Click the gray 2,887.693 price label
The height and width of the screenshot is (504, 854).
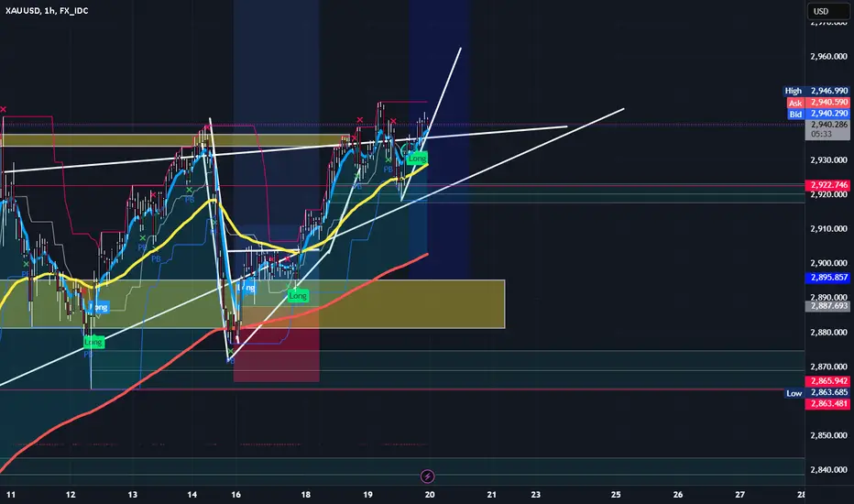click(x=827, y=306)
